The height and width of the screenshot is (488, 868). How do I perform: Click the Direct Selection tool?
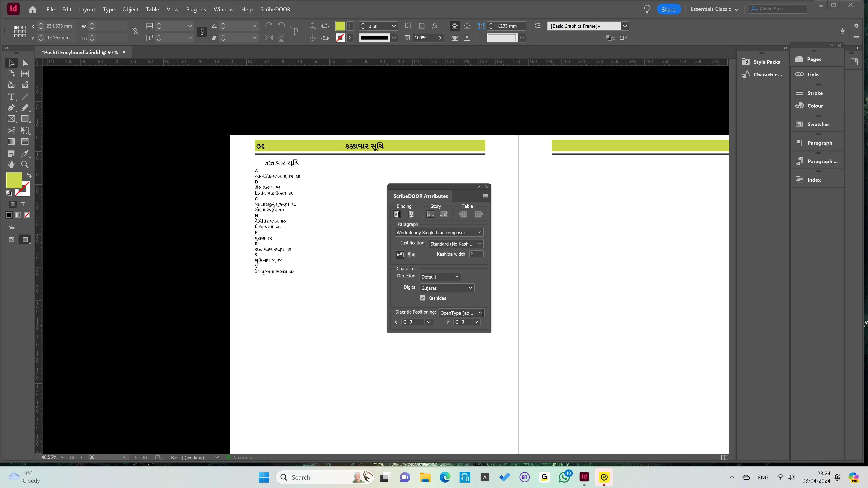coord(25,63)
